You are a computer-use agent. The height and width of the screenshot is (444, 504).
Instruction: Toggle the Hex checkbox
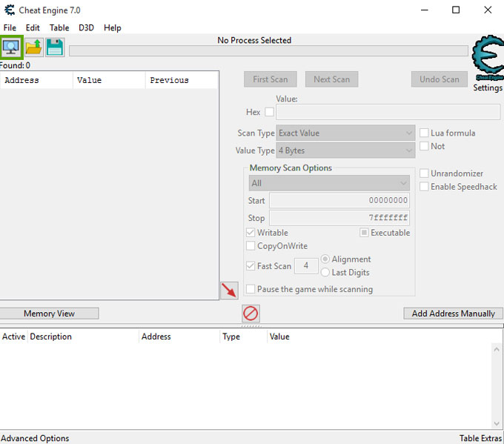click(x=269, y=112)
